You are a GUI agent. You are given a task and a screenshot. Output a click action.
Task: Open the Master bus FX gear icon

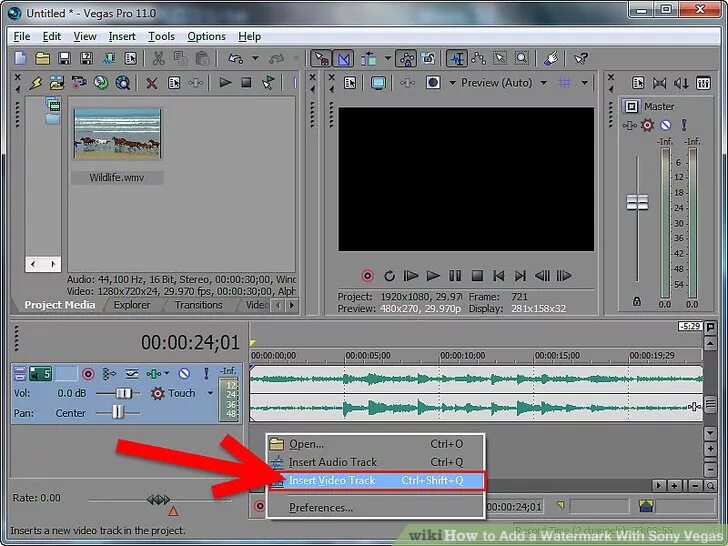[x=647, y=125]
